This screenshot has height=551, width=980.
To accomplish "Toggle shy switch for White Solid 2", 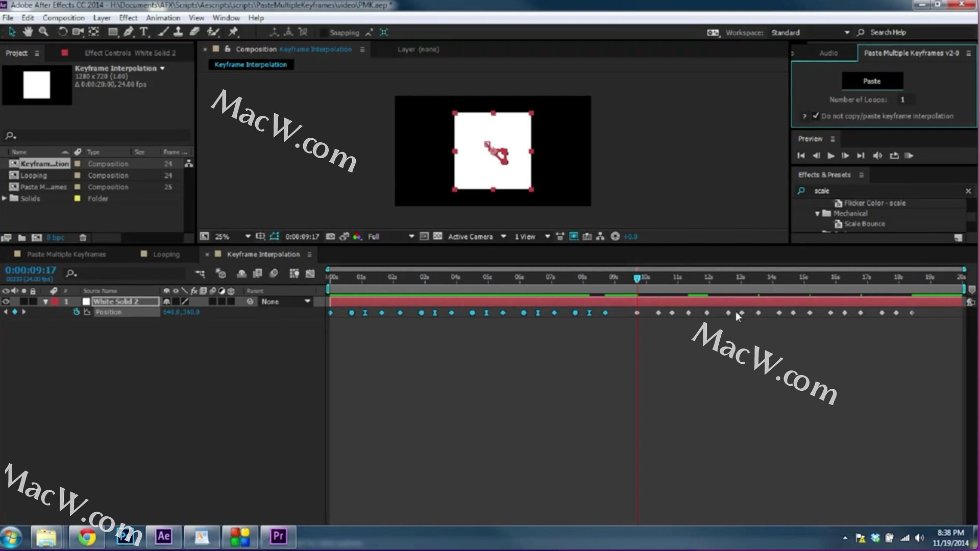I will [x=166, y=302].
